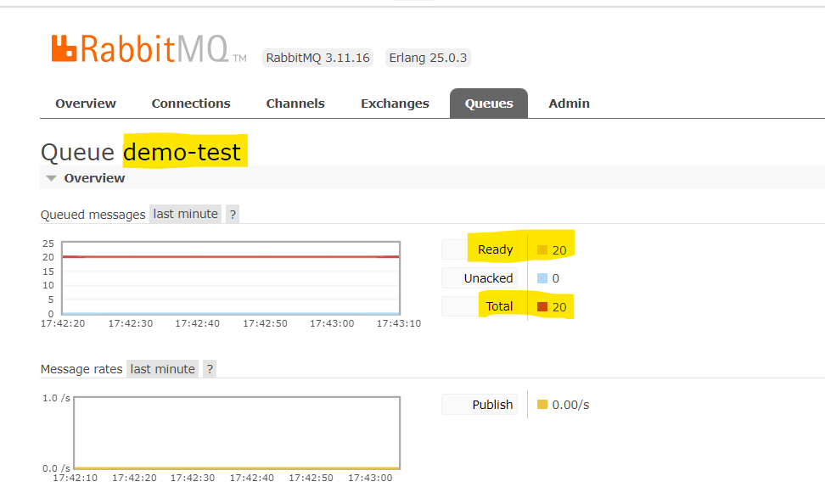Open the Overview tab
Image resolution: width=825 pixels, height=504 pixels.
[86, 104]
